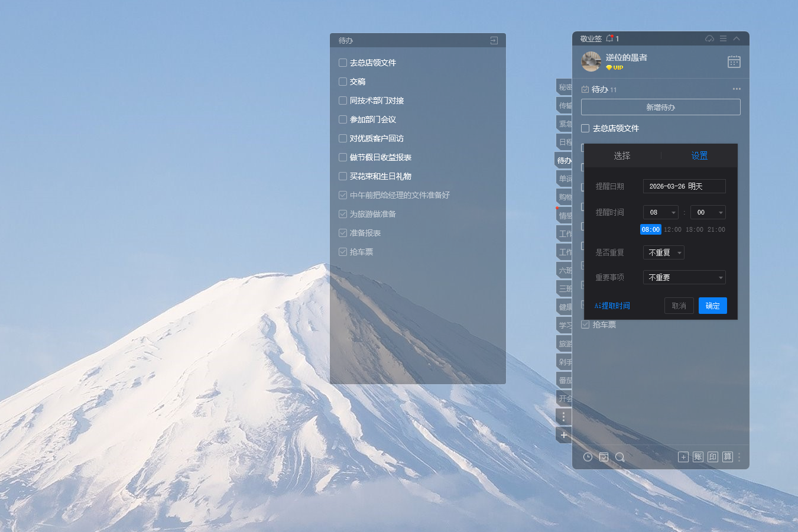Viewport: 798px width, 532px height.
Task: Click the cloud sync icon in title bar
Action: click(709, 38)
